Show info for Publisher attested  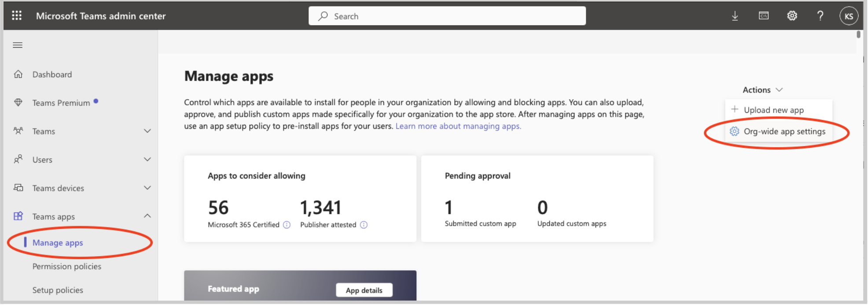coord(364,225)
